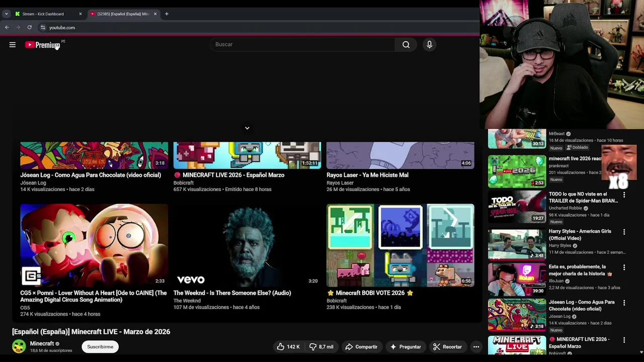Click CG5 channel name under Pomni video
Image resolution: width=644 pixels, height=362 pixels.
[x=25, y=308]
